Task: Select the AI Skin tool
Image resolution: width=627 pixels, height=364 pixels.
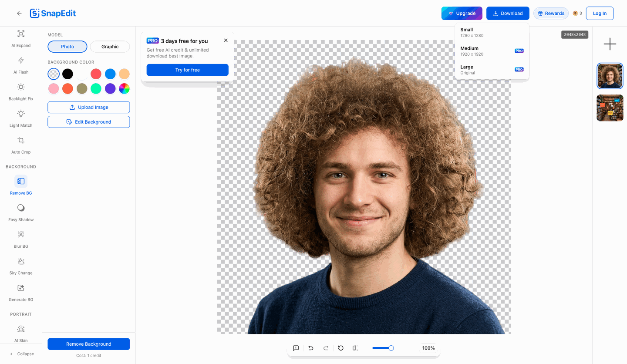Action: point(21,333)
